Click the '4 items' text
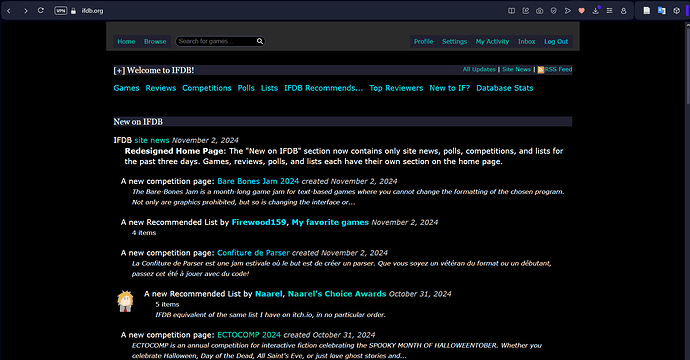This screenshot has height=360, width=690. (x=144, y=233)
